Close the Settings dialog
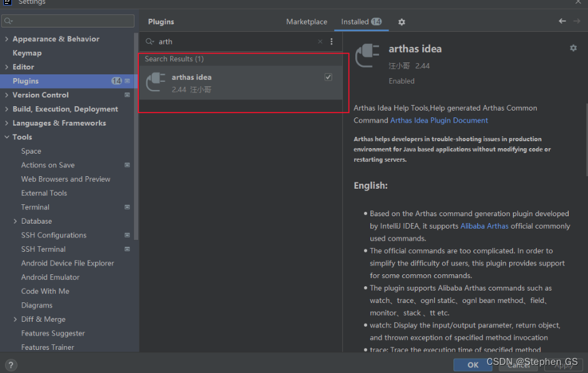The width and height of the screenshot is (588, 373). (578, 2)
